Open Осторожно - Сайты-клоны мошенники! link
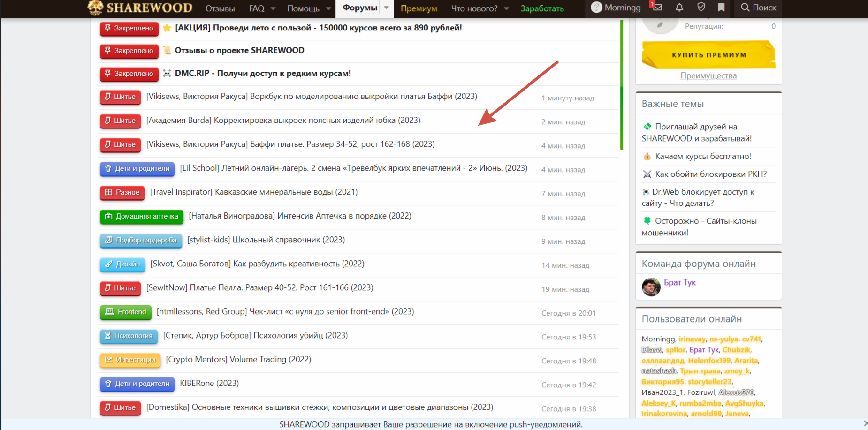868x430 pixels. [699, 227]
